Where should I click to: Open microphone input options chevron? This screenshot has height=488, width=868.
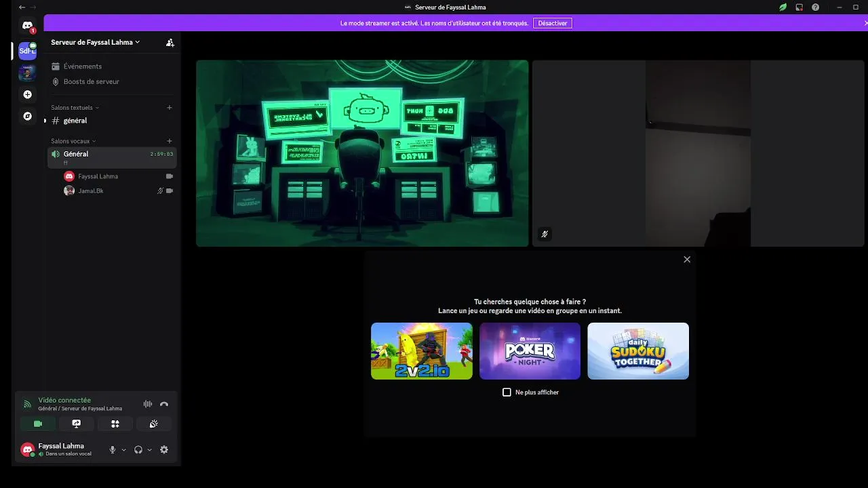[x=123, y=449]
